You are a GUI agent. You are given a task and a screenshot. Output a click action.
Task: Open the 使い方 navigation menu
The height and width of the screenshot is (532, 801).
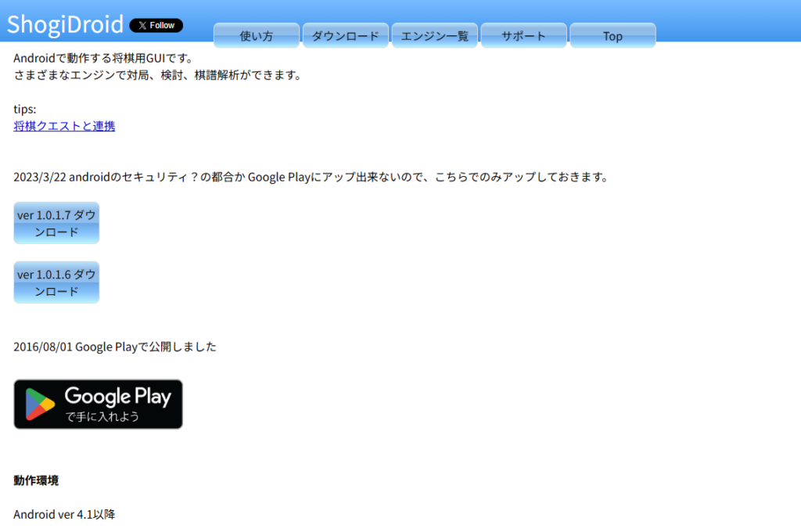coord(256,36)
